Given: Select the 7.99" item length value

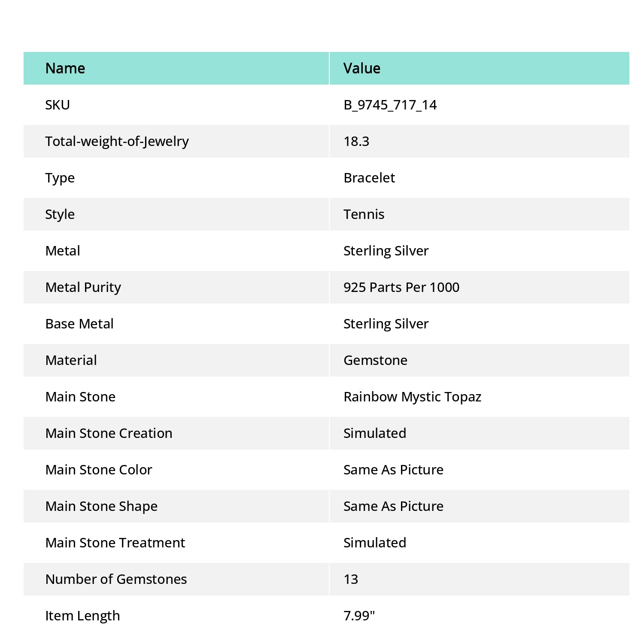Looking at the screenshot, I should coord(359,616).
